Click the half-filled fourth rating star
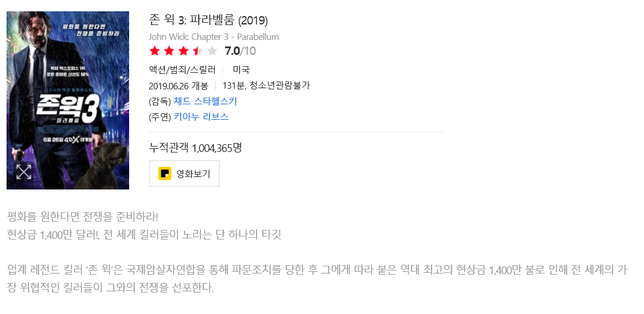This screenshot has width=644, height=314. 198,51
